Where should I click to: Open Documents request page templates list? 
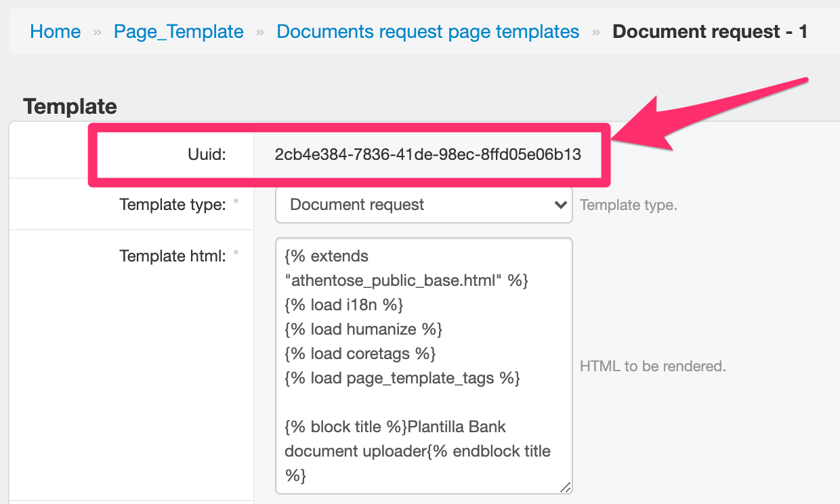tap(427, 31)
